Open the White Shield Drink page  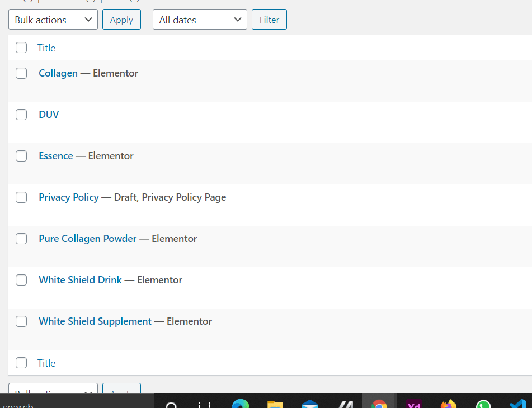click(80, 280)
